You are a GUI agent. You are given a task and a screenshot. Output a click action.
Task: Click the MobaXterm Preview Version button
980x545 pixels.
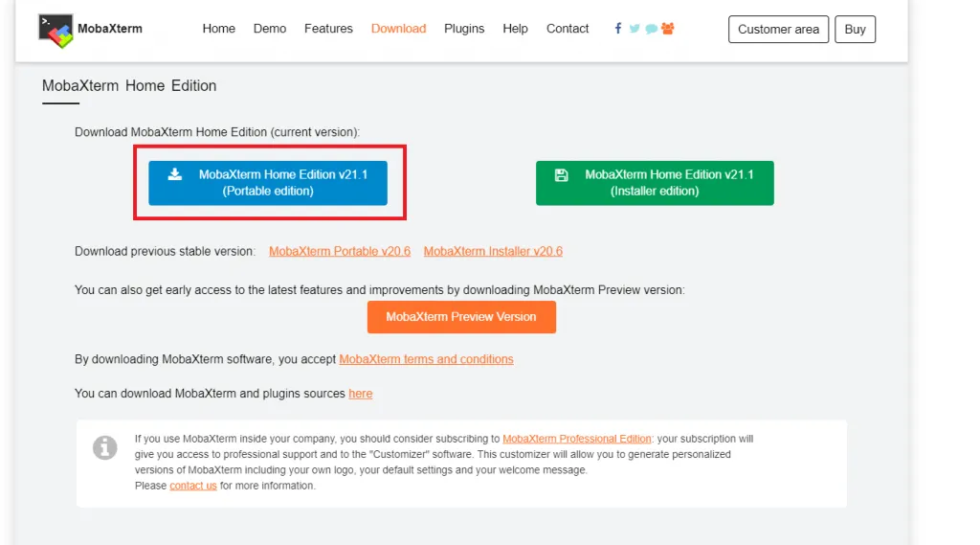click(x=461, y=317)
